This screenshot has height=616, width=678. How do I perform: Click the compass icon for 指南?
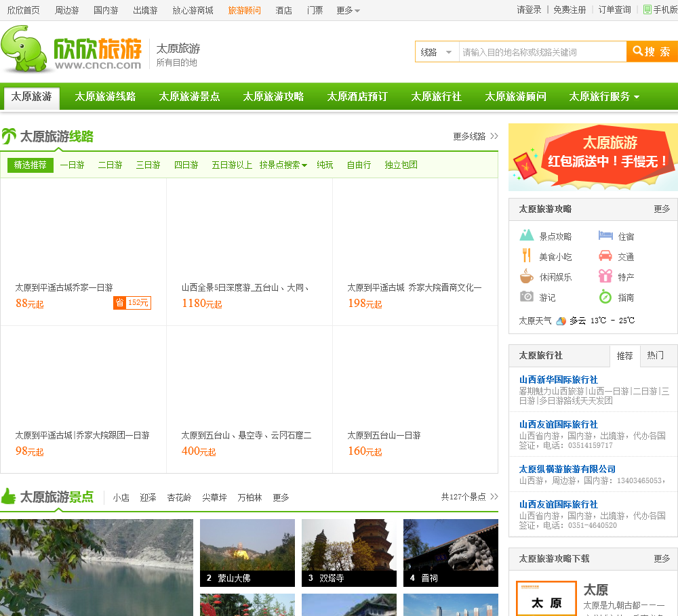605,297
